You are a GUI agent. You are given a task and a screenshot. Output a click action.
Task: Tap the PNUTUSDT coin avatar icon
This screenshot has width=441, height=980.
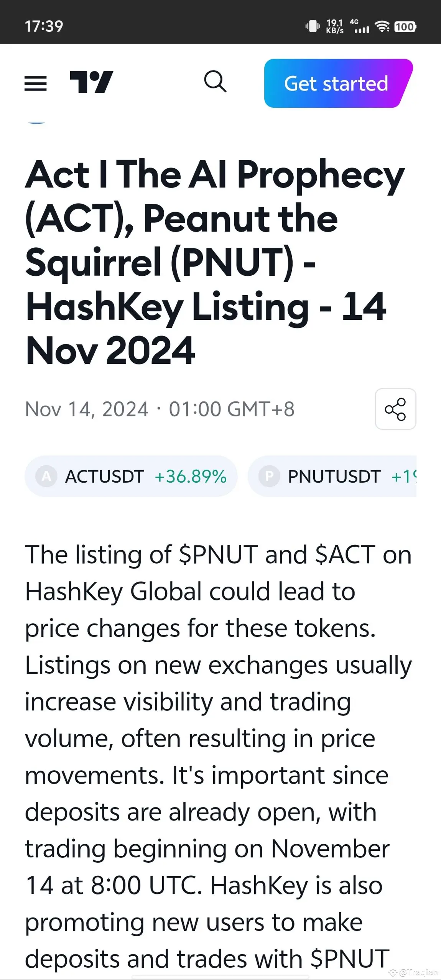[x=269, y=476]
